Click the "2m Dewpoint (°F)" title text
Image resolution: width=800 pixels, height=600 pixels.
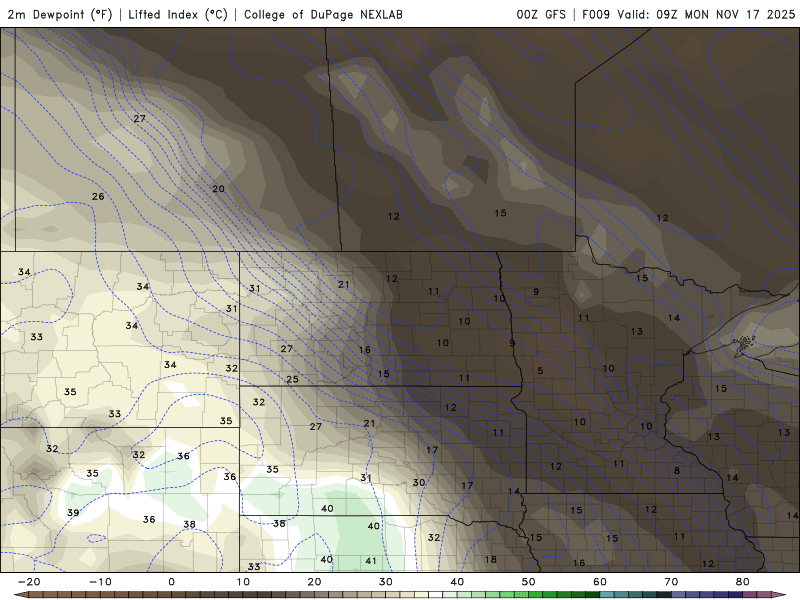[59, 14]
